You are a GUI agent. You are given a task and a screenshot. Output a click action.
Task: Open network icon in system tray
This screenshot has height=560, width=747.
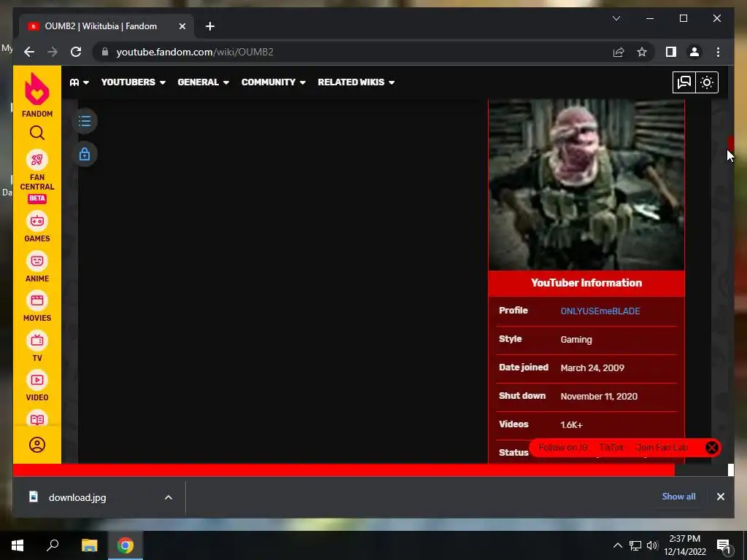[x=635, y=545]
